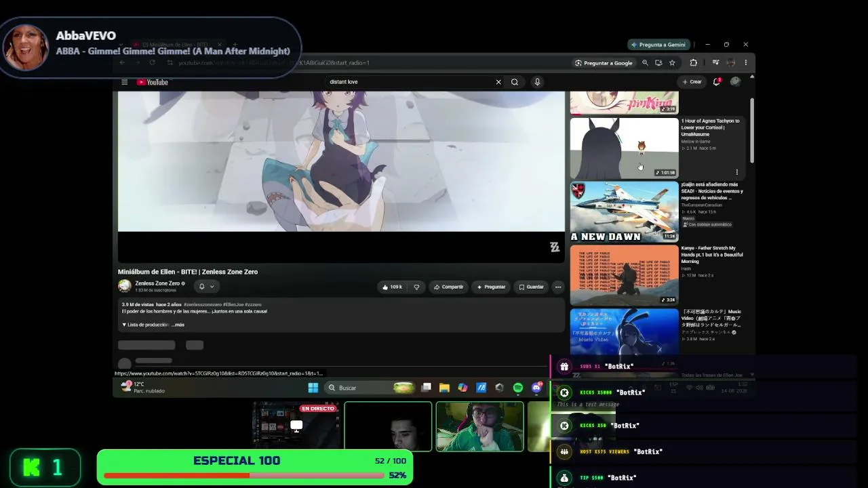Open 'Kanye - Father Stretch My Hands' title
The width and height of the screenshot is (868, 488).
pos(712,255)
